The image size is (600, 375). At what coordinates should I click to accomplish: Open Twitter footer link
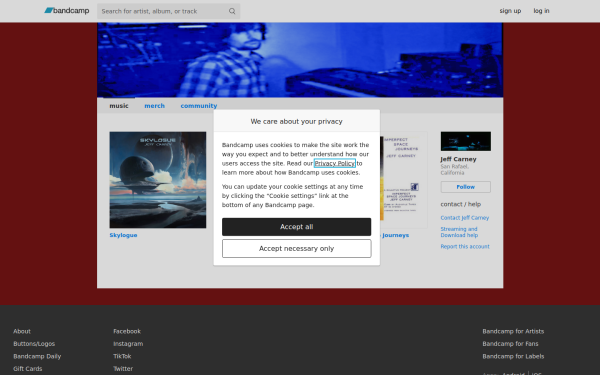[x=123, y=368]
